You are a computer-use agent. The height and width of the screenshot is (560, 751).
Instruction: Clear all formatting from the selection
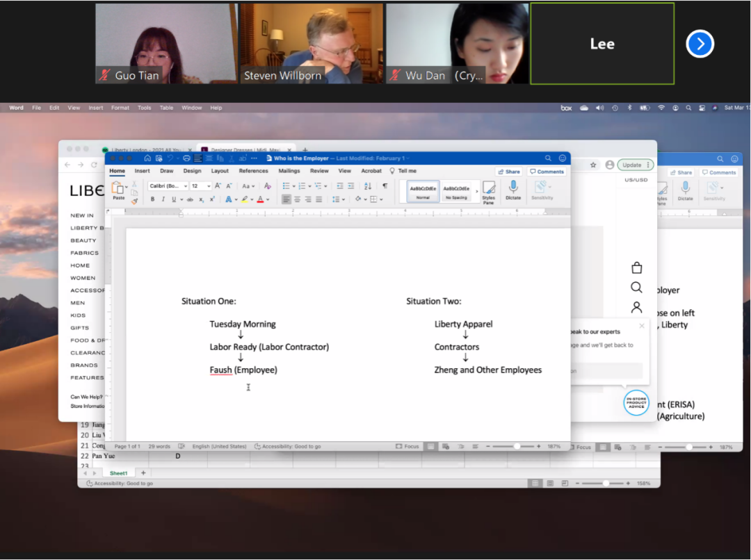[x=268, y=186]
